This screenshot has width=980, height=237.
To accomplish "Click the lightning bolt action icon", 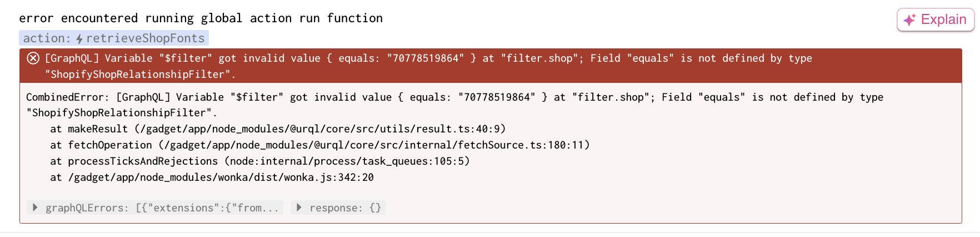I will click(79, 38).
